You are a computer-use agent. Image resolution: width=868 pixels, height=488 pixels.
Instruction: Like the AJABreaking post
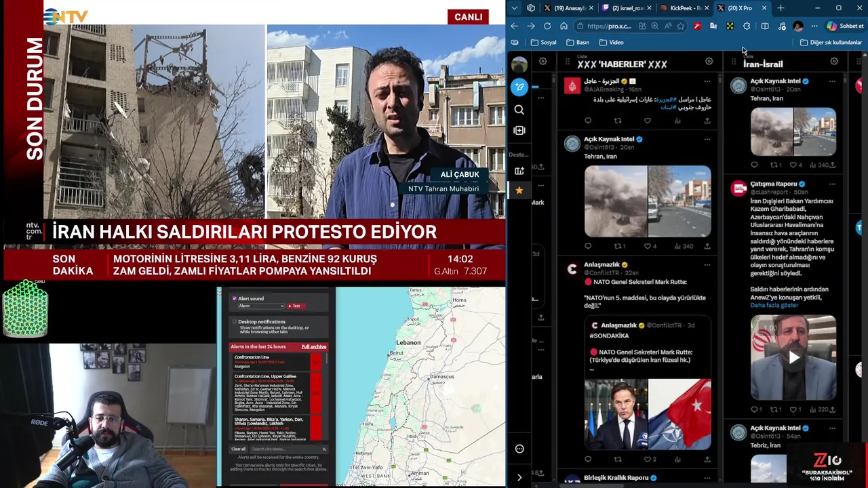coord(648,121)
